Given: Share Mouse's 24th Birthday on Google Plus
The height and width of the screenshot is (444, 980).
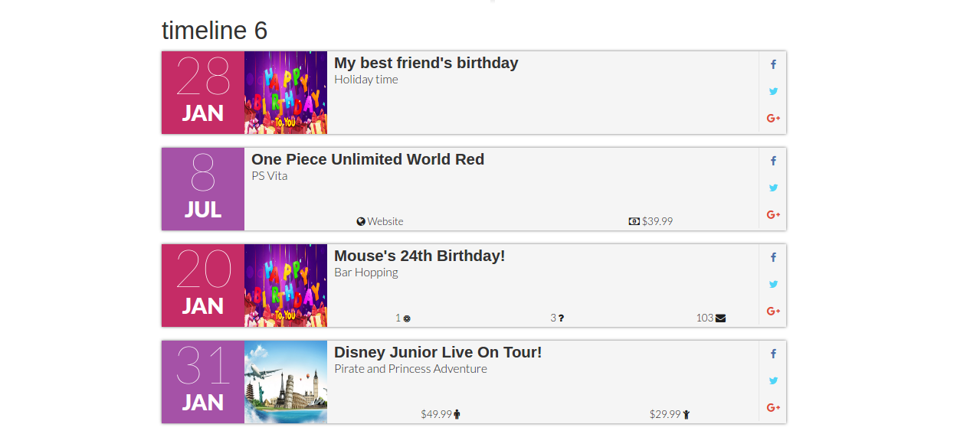Looking at the screenshot, I should tap(773, 311).
